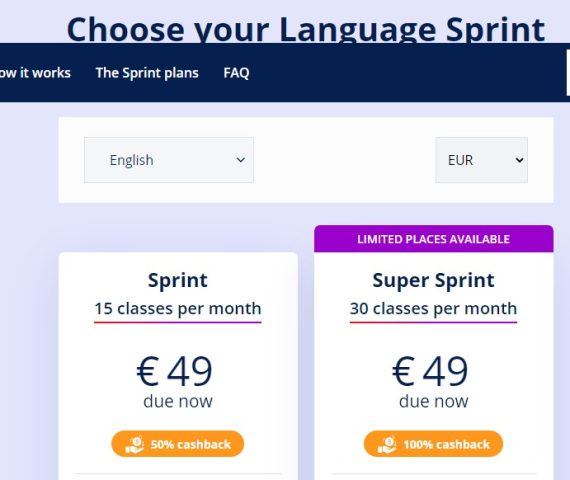Click the €49 price on Super Sprint card
This screenshot has width=570, height=480.
click(430, 371)
